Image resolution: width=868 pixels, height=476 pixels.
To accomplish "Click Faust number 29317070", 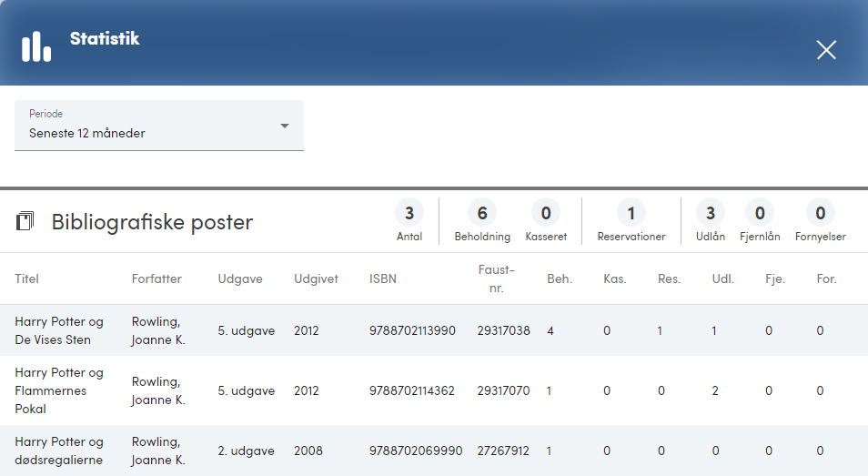I will click(504, 390).
